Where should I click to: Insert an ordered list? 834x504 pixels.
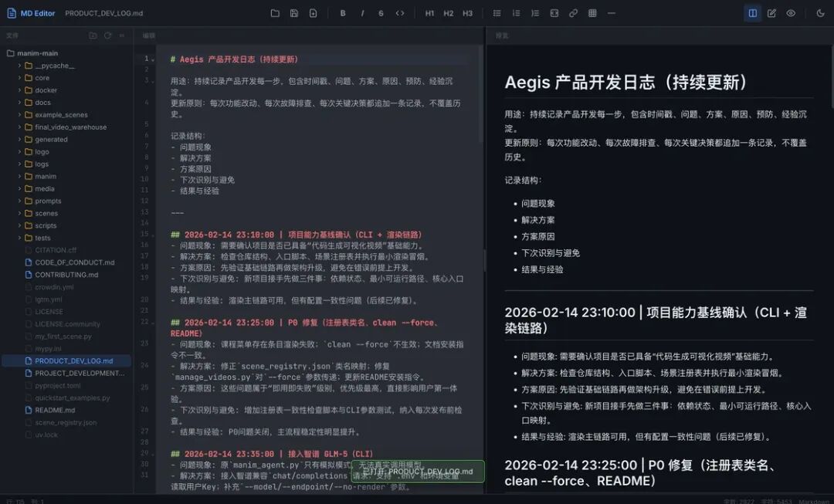pyautogui.click(x=516, y=13)
